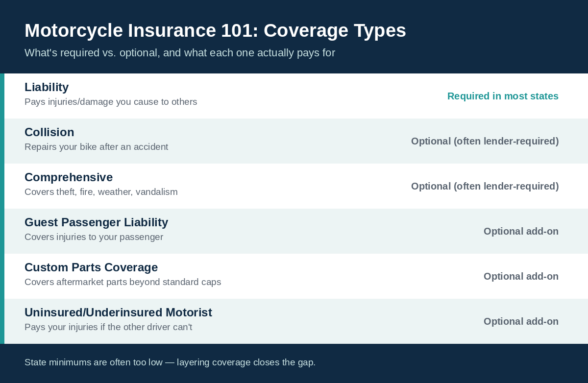Click 'Optional add-on' in the Custom Parts row
This screenshot has width=588, height=383.
coord(521,276)
